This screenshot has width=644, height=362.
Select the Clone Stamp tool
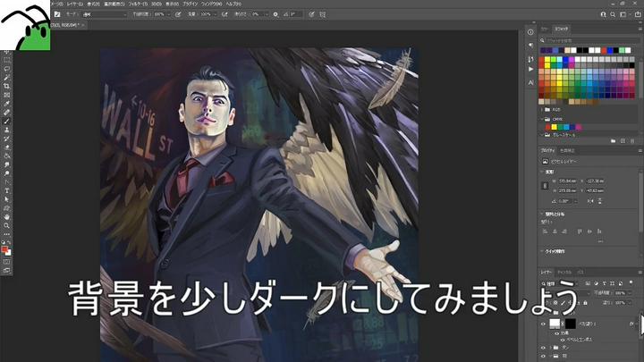click(6, 130)
